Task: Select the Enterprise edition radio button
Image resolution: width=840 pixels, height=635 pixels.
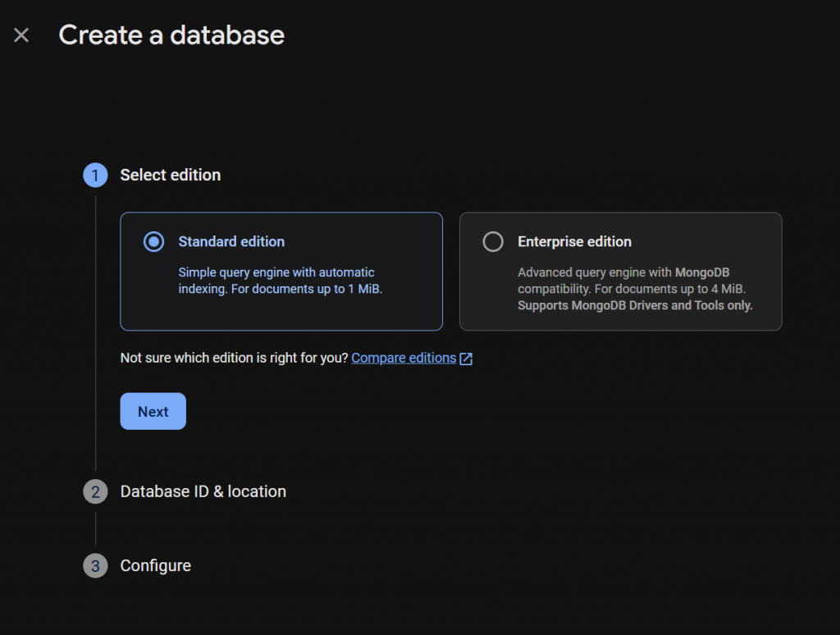Action: pos(493,242)
